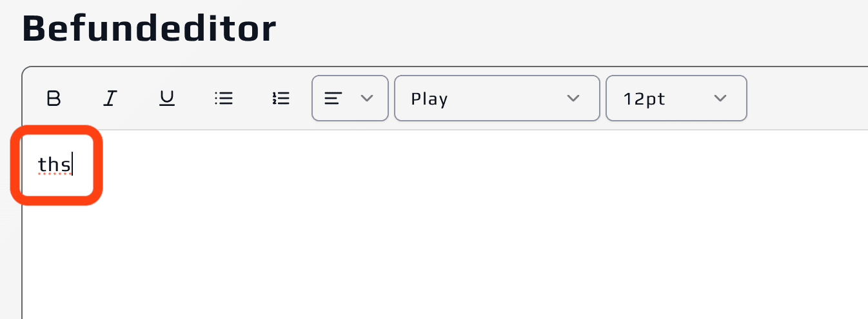The height and width of the screenshot is (319, 868).
Task: Toggle italic formatting
Action: [x=110, y=98]
